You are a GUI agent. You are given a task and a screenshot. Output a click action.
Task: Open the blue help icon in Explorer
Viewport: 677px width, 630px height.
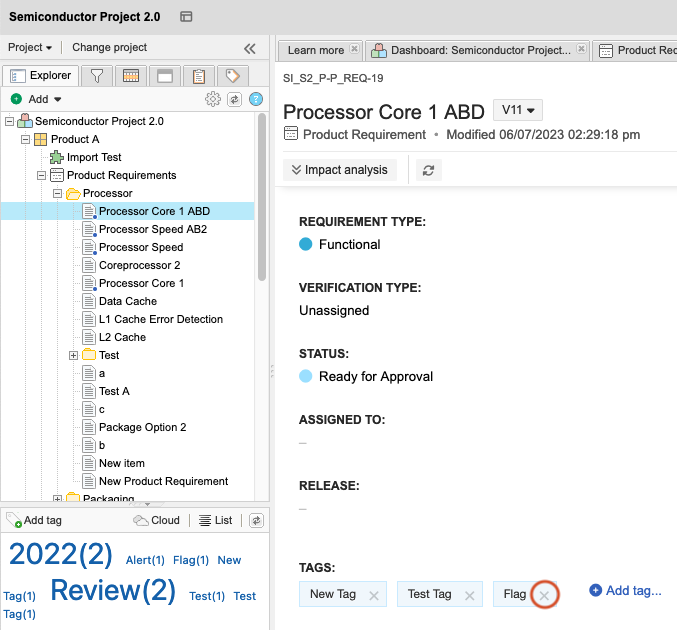click(256, 99)
